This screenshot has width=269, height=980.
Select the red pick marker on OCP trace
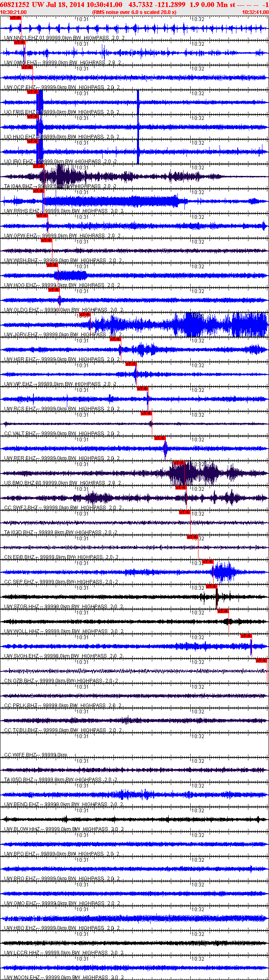click(x=27, y=67)
